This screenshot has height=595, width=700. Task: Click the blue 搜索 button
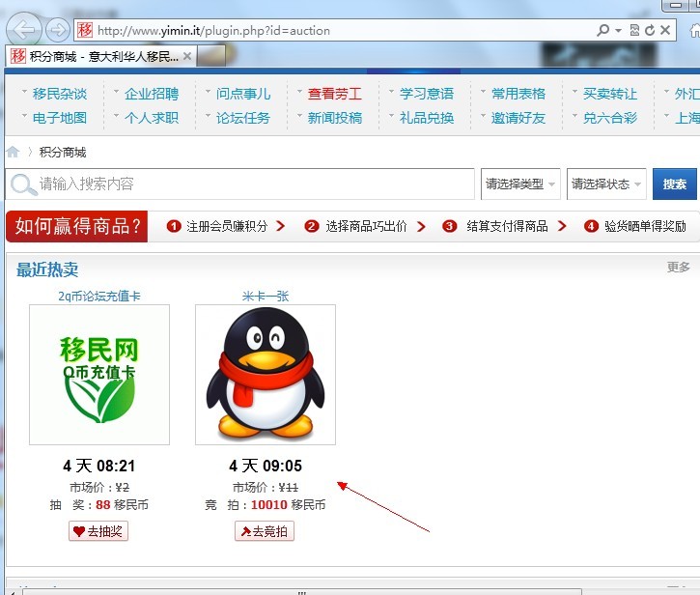pos(675,184)
